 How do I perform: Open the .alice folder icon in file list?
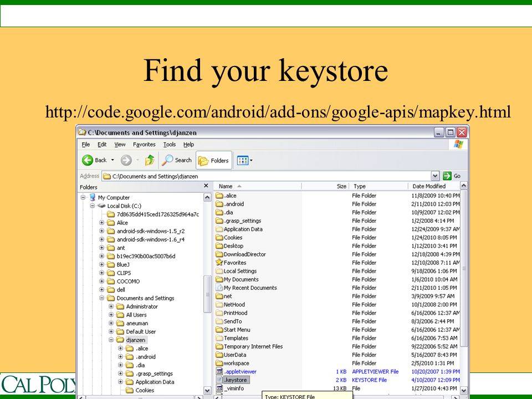click(x=219, y=196)
